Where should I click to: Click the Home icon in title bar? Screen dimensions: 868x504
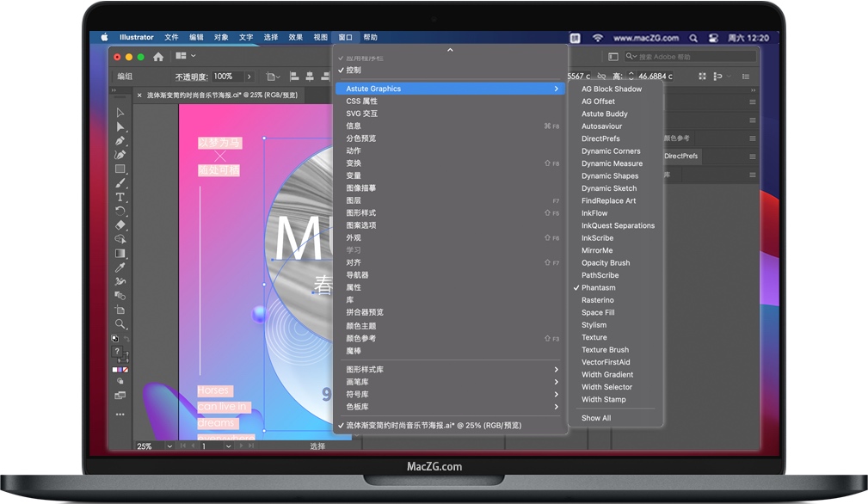[x=158, y=57]
